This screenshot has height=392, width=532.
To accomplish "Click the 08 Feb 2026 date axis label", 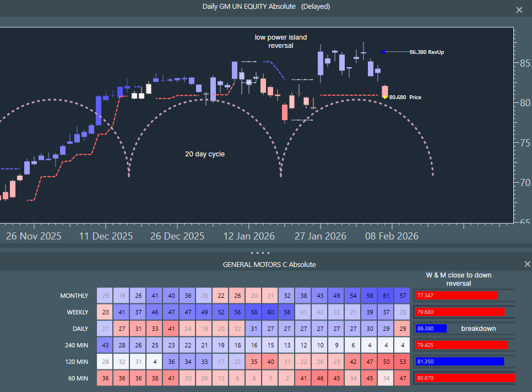I will [392, 236].
